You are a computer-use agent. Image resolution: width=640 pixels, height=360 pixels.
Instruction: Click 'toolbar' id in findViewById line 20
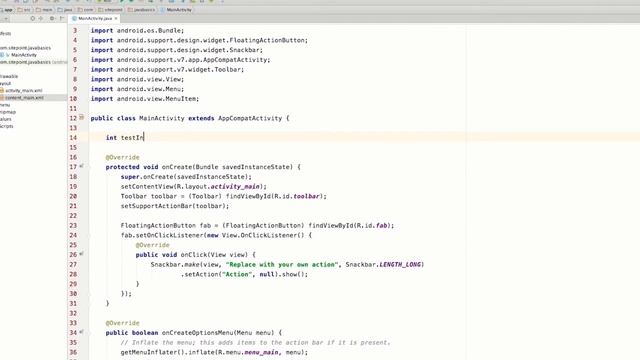click(306, 197)
